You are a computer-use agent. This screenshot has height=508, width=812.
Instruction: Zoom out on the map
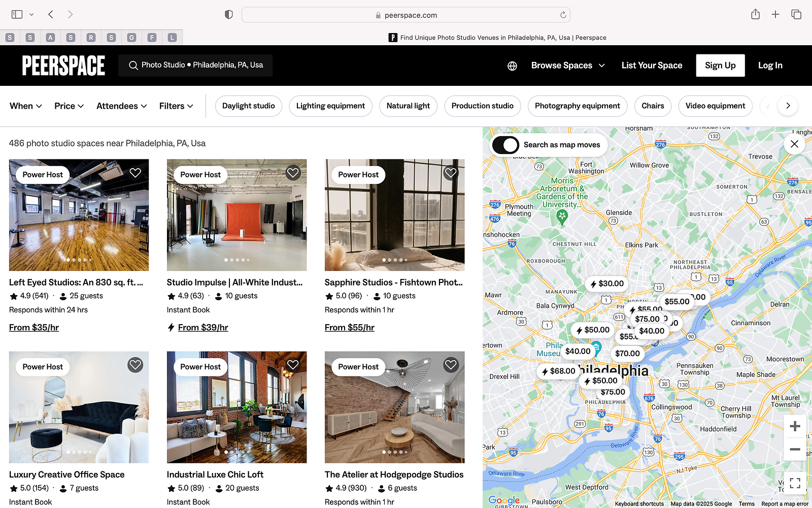coord(795,449)
